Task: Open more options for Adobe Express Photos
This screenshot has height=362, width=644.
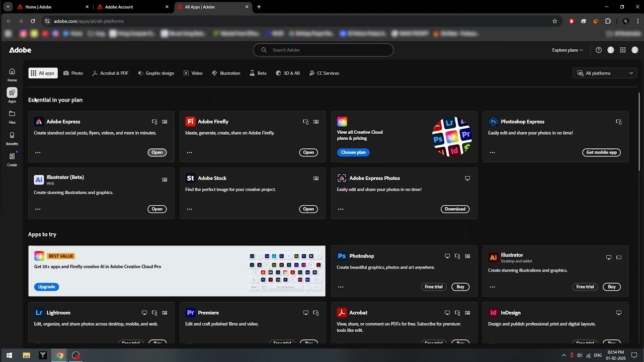Action: pos(341,209)
